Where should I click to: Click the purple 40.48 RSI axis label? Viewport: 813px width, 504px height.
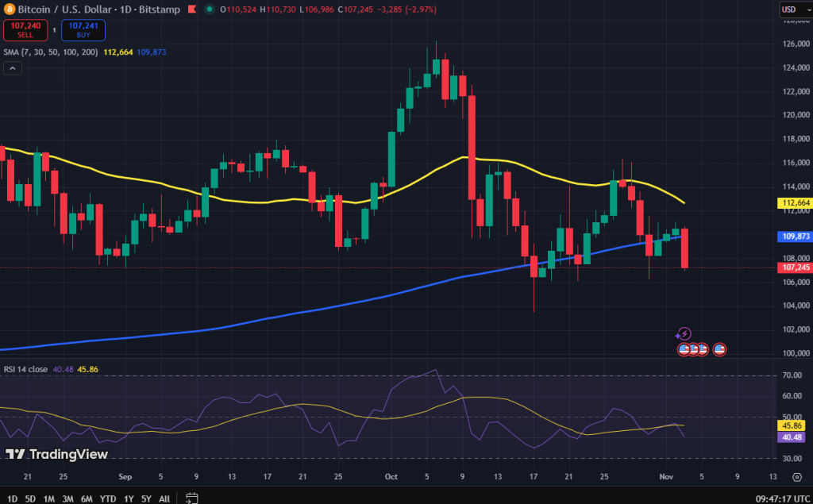pyautogui.click(x=792, y=437)
